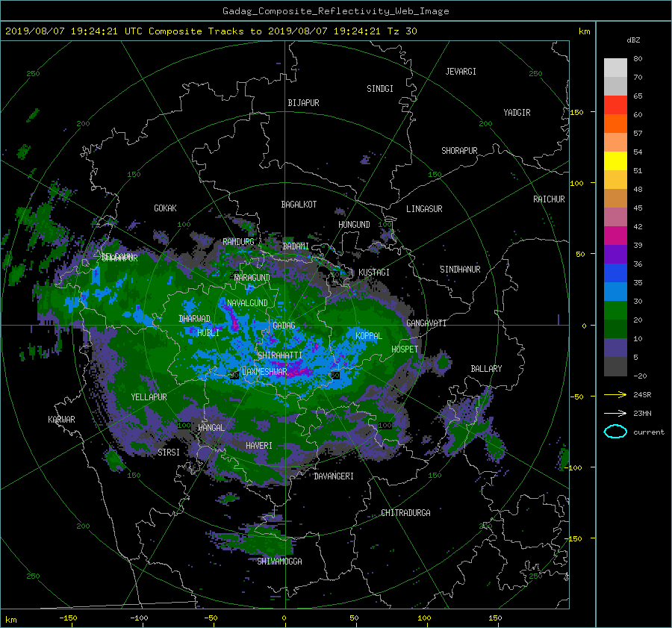Pick the purple 36 dBZ color swatch
Image resolution: width=672 pixels, height=628 pixels.
[x=615, y=255]
